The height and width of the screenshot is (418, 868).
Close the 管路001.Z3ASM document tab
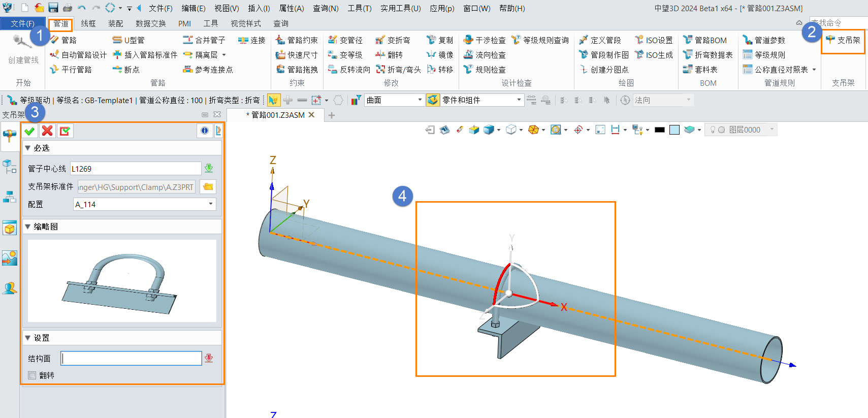coord(311,115)
